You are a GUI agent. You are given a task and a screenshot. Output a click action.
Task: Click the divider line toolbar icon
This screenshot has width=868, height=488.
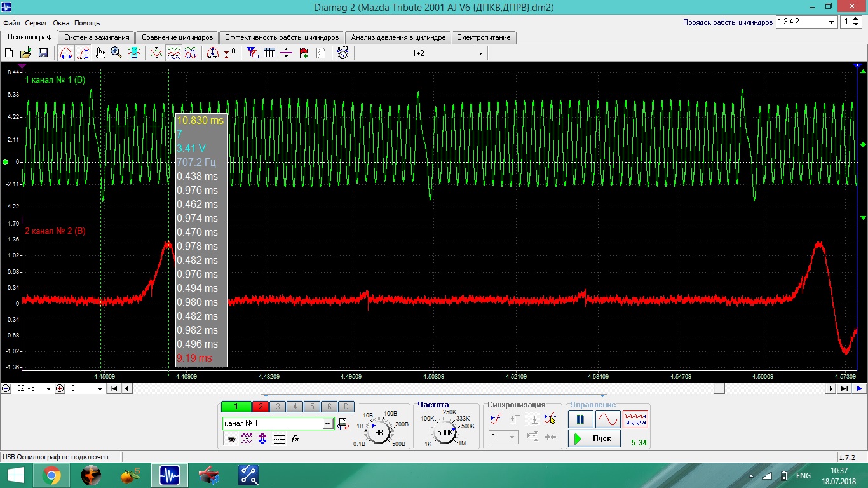286,53
